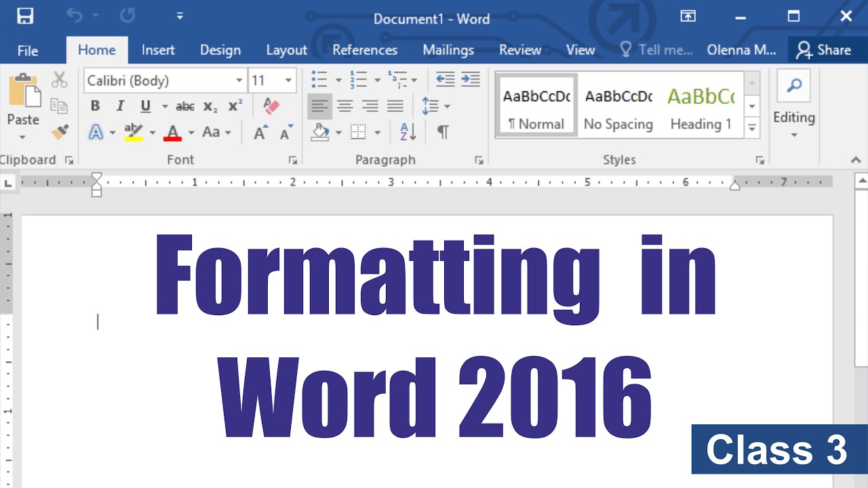Click Olenna M... account name
Image resolution: width=868 pixels, height=488 pixels.
[741, 50]
